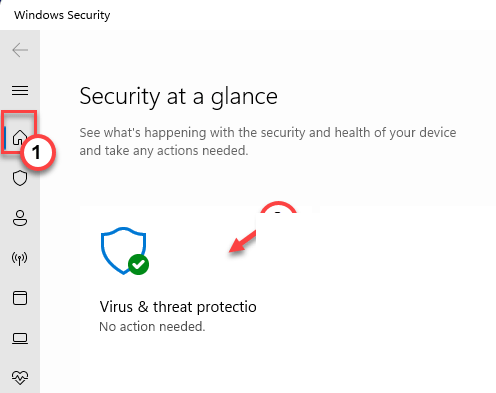
Task: Click the back arrow in the sidebar
Action: click(x=20, y=50)
